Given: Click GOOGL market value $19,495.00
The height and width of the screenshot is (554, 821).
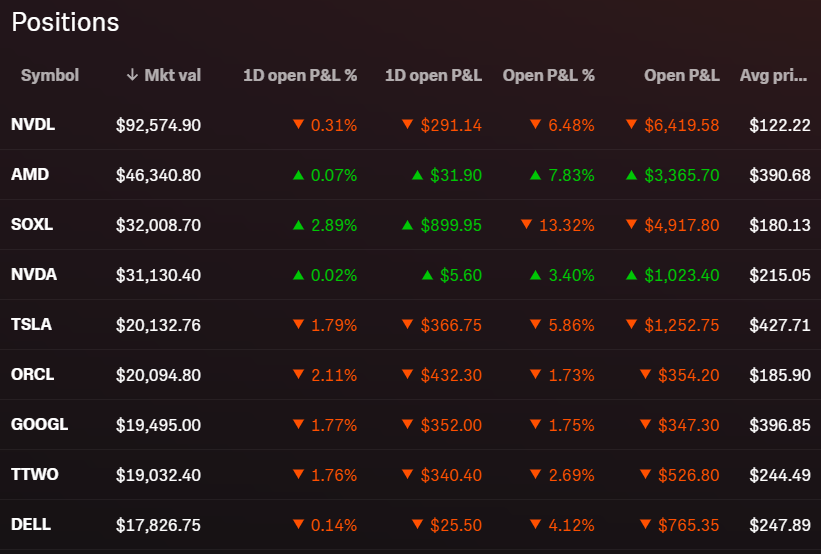Looking at the screenshot, I should coord(158,425).
